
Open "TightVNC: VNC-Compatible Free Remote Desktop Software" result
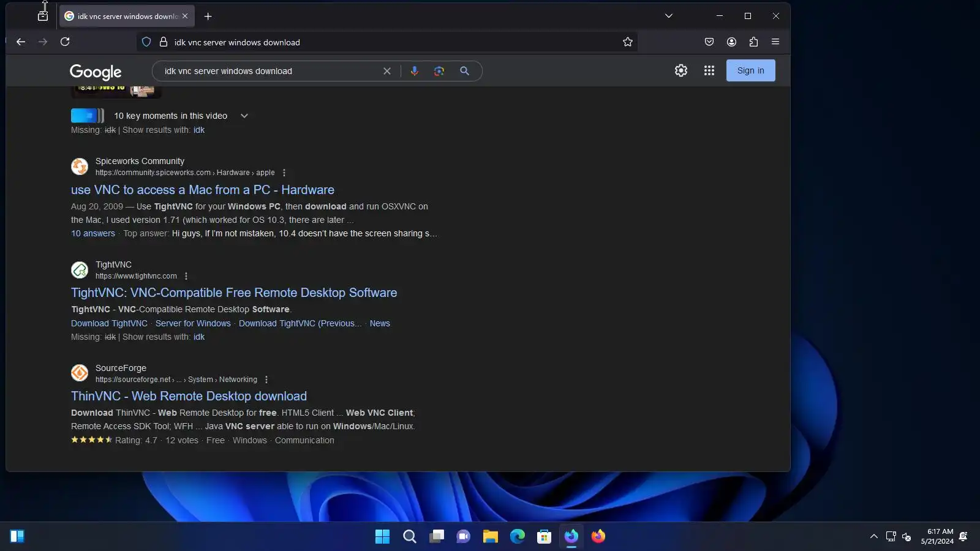pyautogui.click(x=234, y=293)
